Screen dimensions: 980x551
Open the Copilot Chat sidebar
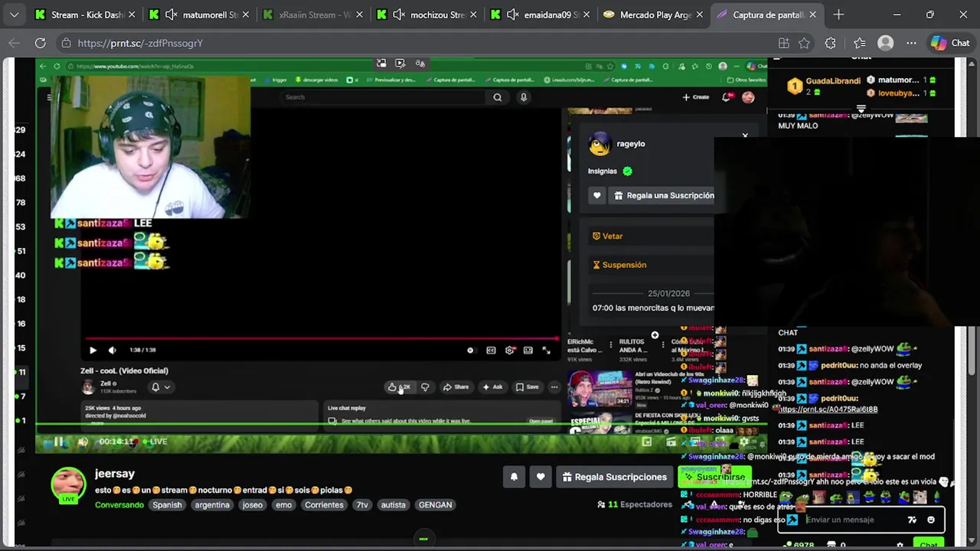(x=950, y=43)
